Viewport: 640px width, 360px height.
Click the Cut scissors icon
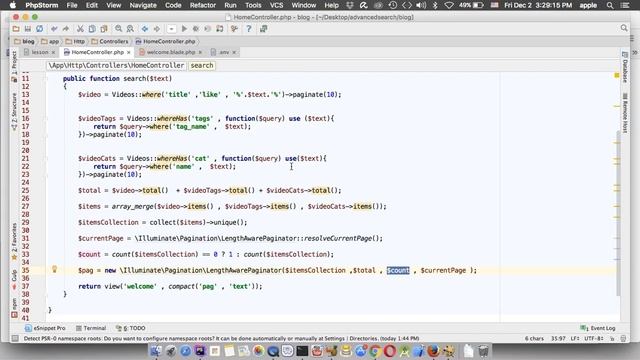coord(80,29)
